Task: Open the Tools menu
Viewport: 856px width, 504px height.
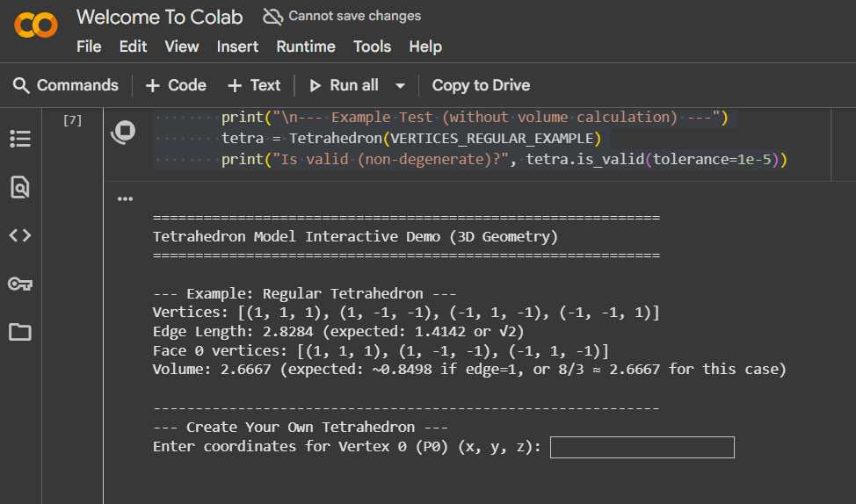Action: coord(372,47)
